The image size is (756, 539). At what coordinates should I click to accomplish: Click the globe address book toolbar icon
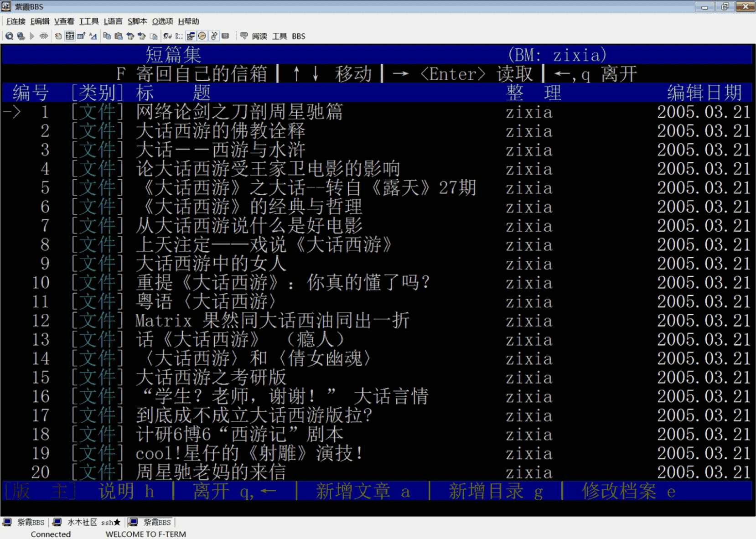pyautogui.click(x=21, y=36)
